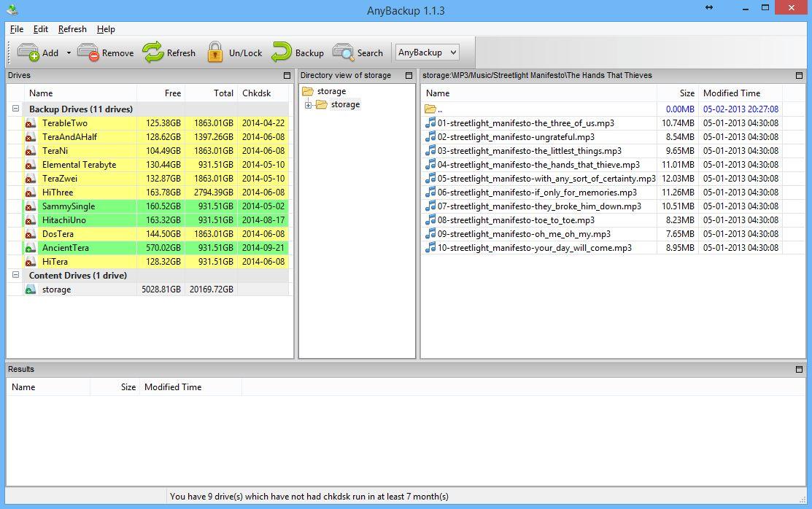Viewport: 812px width, 509px height.
Task: Click the TeraZwei drive icon
Action: [31, 179]
